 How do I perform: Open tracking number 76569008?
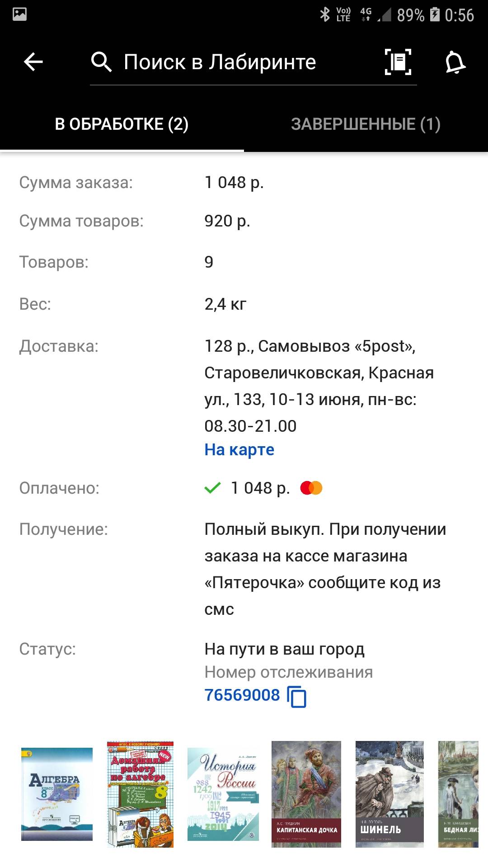point(242,695)
